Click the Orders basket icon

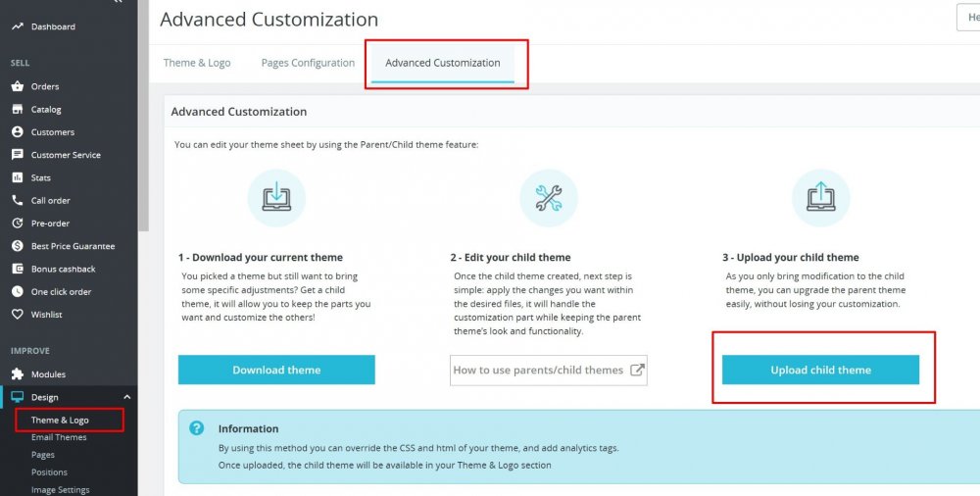point(18,86)
